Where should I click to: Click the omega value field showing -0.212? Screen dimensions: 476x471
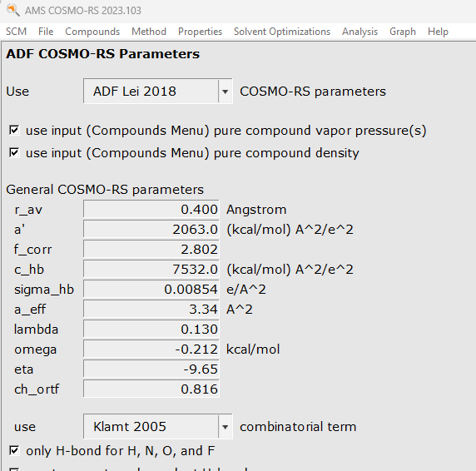click(x=151, y=350)
